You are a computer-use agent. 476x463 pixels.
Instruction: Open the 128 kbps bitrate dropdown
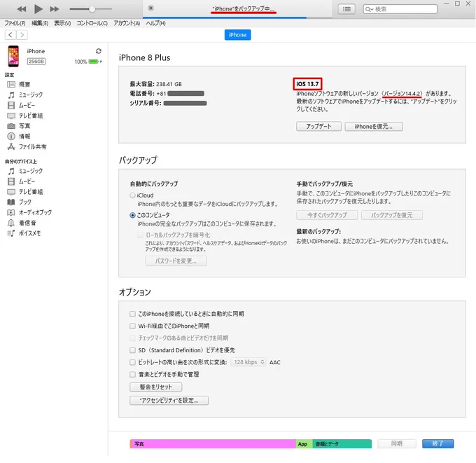click(x=248, y=362)
